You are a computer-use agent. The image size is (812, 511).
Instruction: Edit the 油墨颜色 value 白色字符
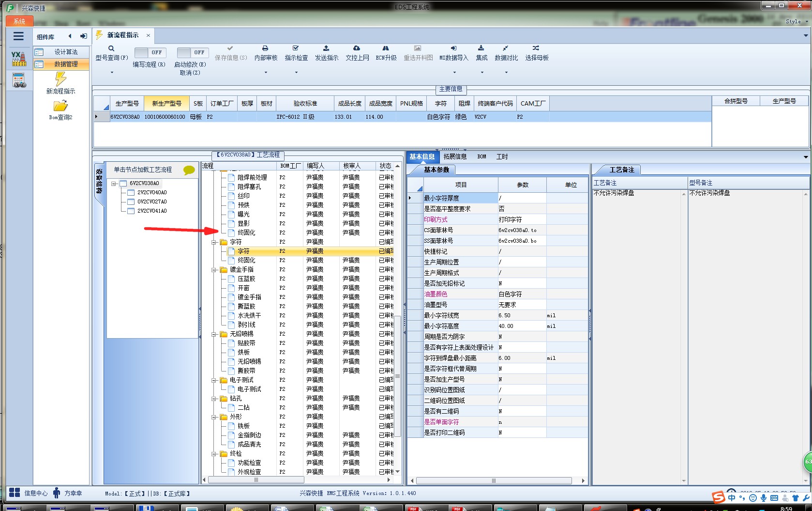click(x=522, y=294)
